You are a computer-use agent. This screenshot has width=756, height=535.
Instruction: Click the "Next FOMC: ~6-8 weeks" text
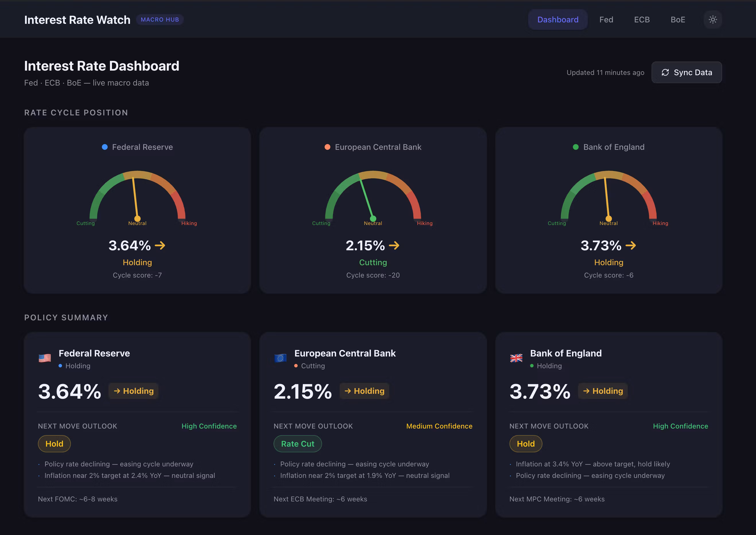pyautogui.click(x=78, y=499)
